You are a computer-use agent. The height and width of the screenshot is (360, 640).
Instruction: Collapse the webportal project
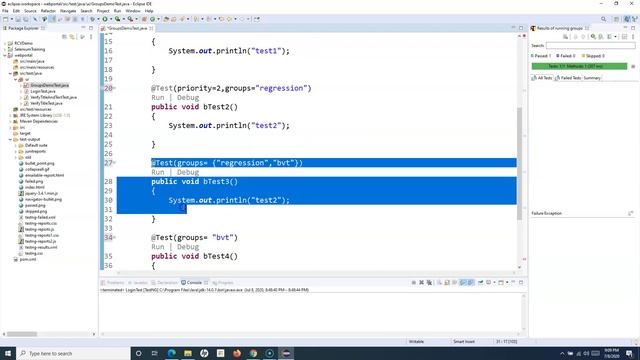pos(5,55)
